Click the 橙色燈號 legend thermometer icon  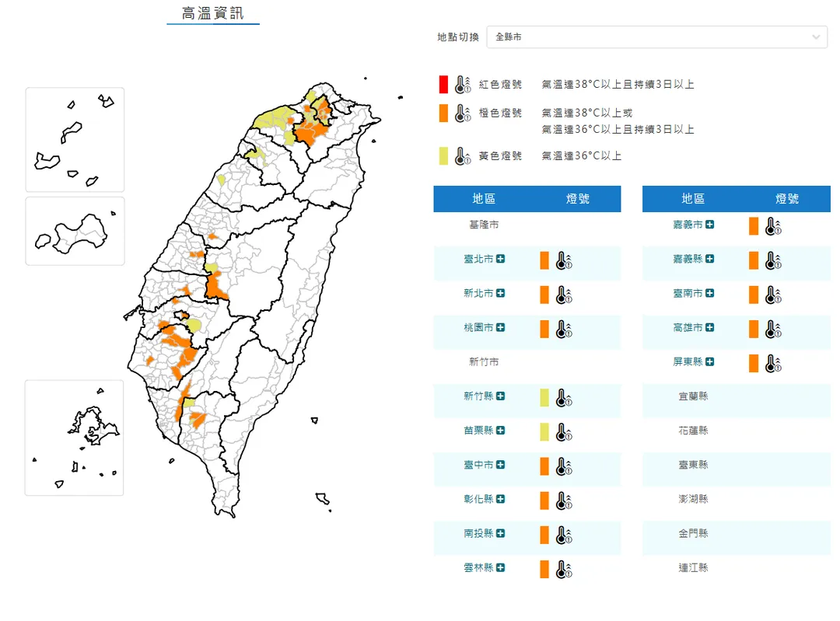pyautogui.click(x=463, y=113)
